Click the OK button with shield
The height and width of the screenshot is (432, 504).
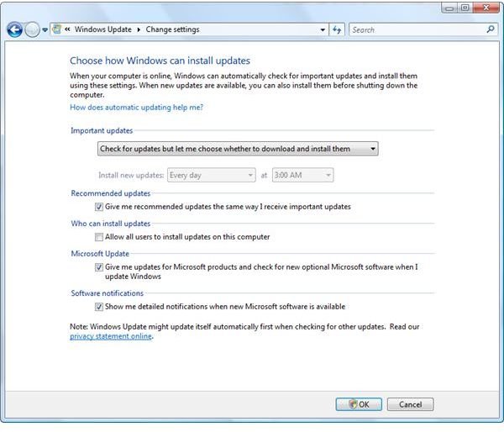click(x=359, y=404)
